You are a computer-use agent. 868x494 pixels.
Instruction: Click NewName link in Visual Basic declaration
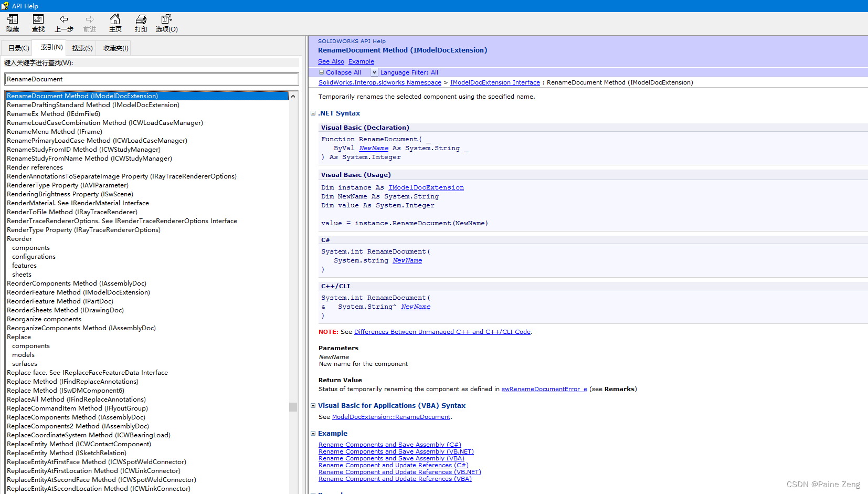[x=374, y=148]
